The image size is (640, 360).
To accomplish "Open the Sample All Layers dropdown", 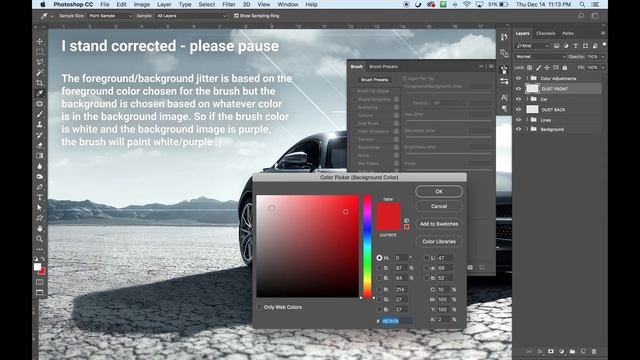I will [x=191, y=16].
